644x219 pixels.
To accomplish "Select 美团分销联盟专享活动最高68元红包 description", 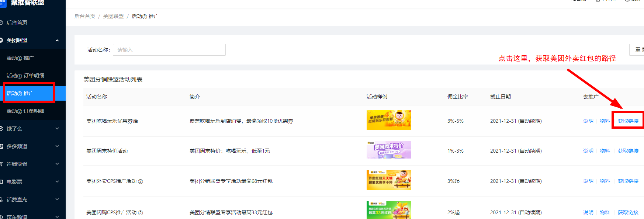I will click(x=231, y=181).
